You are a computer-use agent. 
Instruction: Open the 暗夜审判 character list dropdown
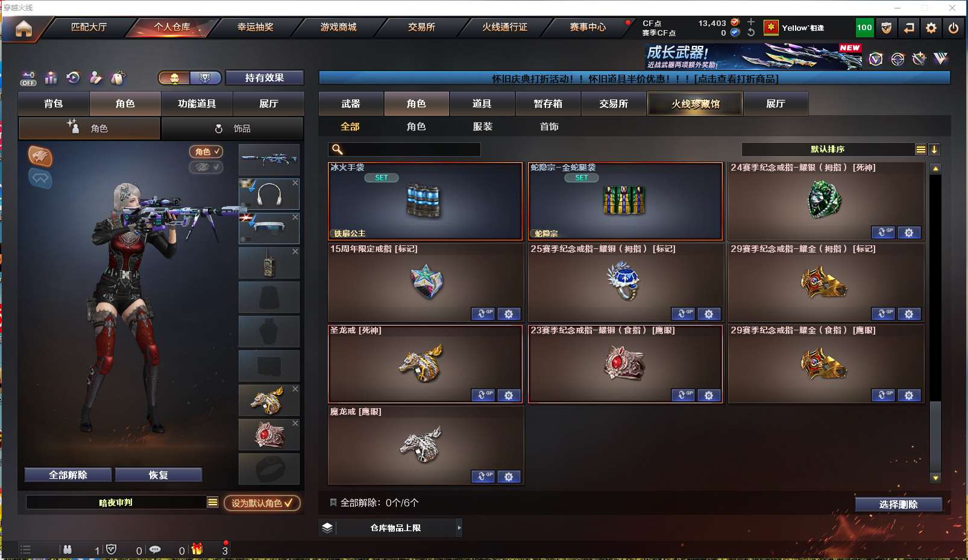pos(213,502)
